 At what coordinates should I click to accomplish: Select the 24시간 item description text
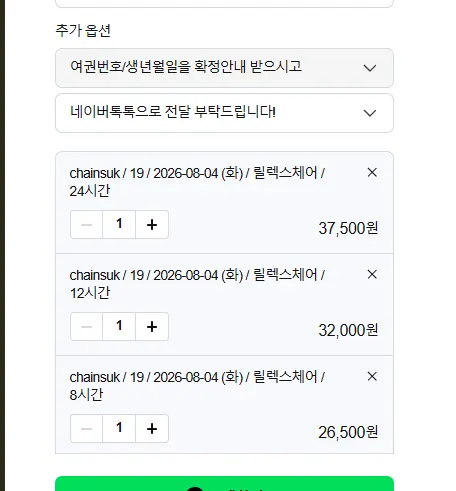pyautogui.click(x=197, y=182)
